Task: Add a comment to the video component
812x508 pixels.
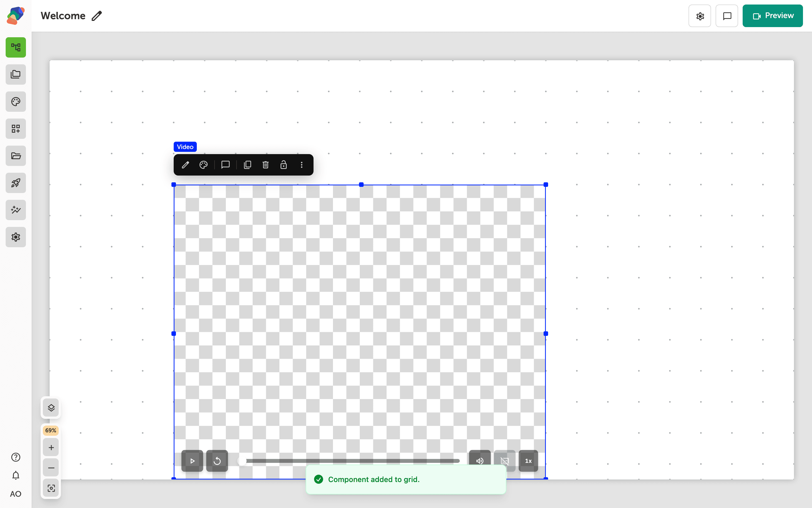Action: pyautogui.click(x=226, y=165)
